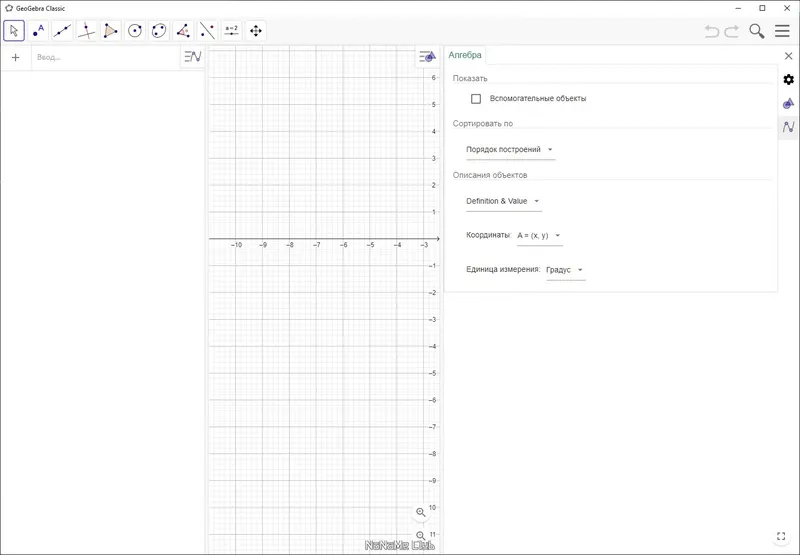
Task: Open general settings gear tab
Action: (x=789, y=80)
